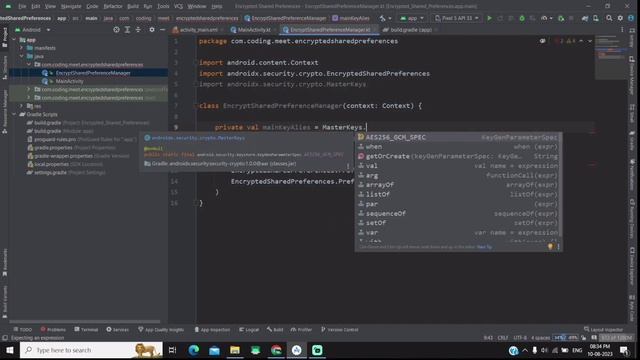Select MainActivity in the project tree
The height and width of the screenshot is (360, 640).
pyautogui.click(x=69, y=81)
